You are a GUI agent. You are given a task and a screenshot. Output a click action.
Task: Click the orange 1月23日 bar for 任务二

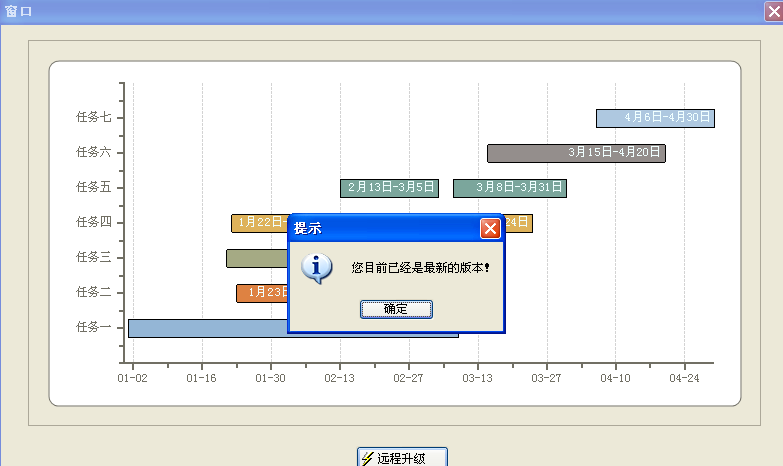[x=261, y=293]
